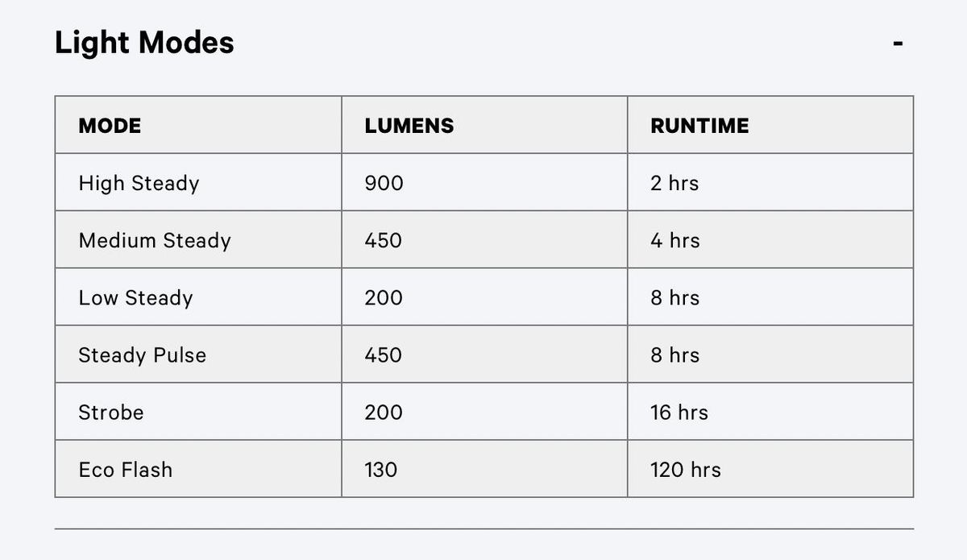Click the 130 lumens value
The height and width of the screenshot is (560, 967).
(x=380, y=470)
